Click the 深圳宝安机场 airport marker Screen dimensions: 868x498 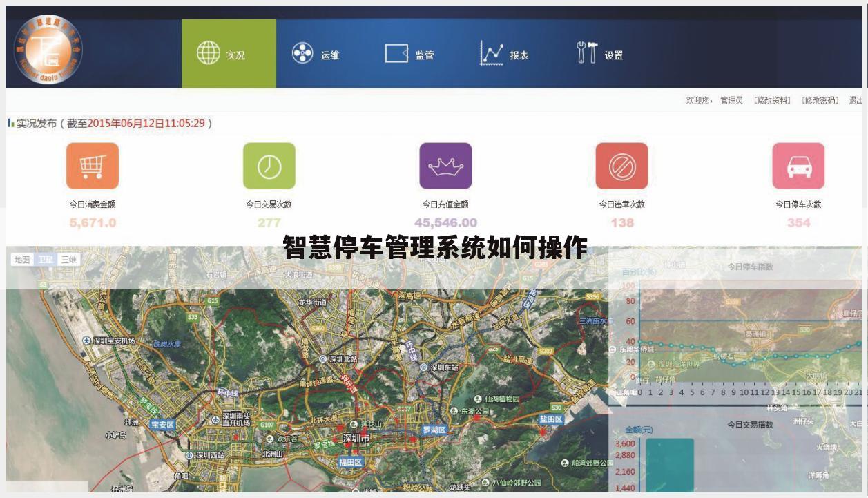pos(109,341)
